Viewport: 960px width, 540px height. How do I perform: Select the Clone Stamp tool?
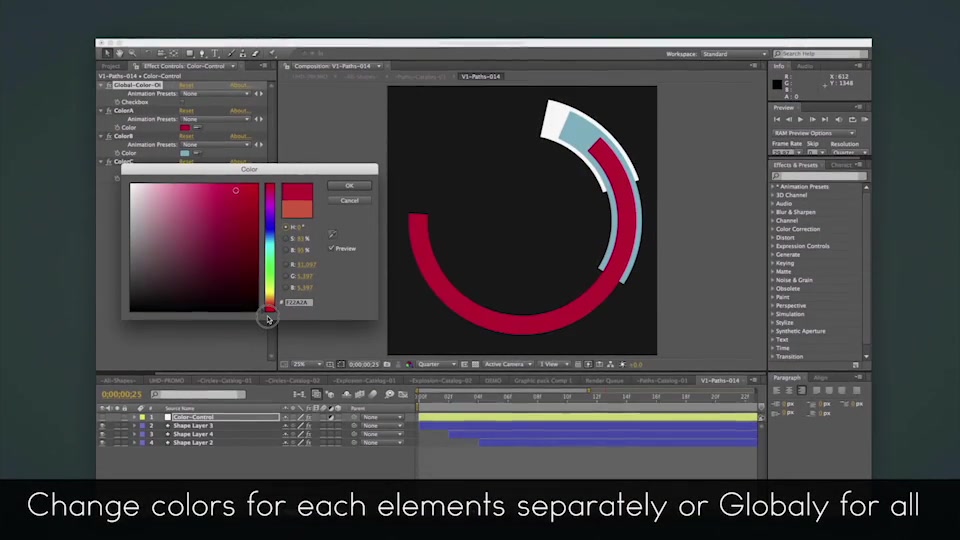click(x=242, y=54)
